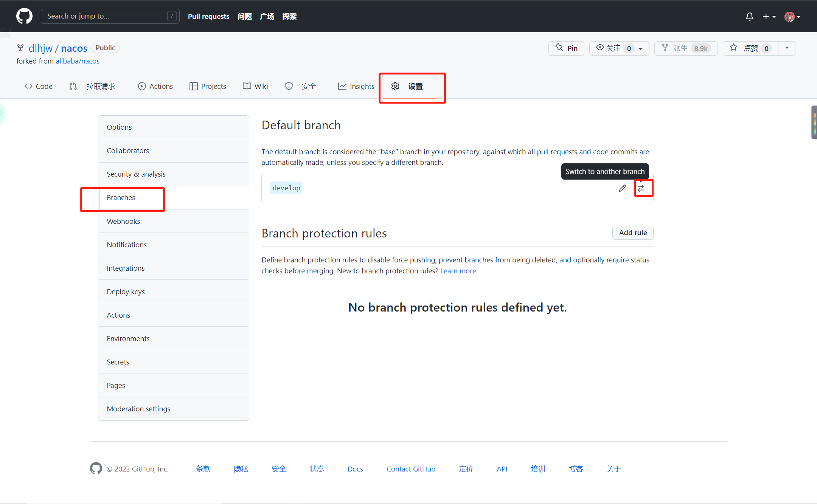Select Branches in settings sidebar
This screenshot has width=817, height=504.
click(x=174, y=197)
